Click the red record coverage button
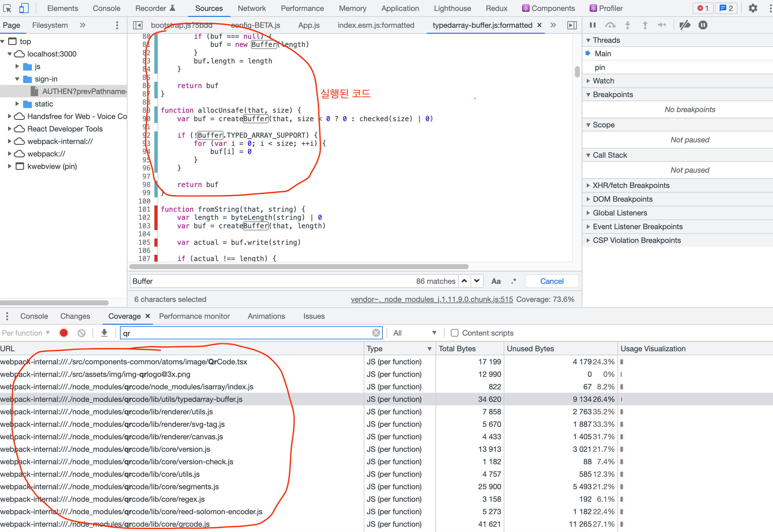The height and width of the screenshot is (532, 773). click(64, 333)
